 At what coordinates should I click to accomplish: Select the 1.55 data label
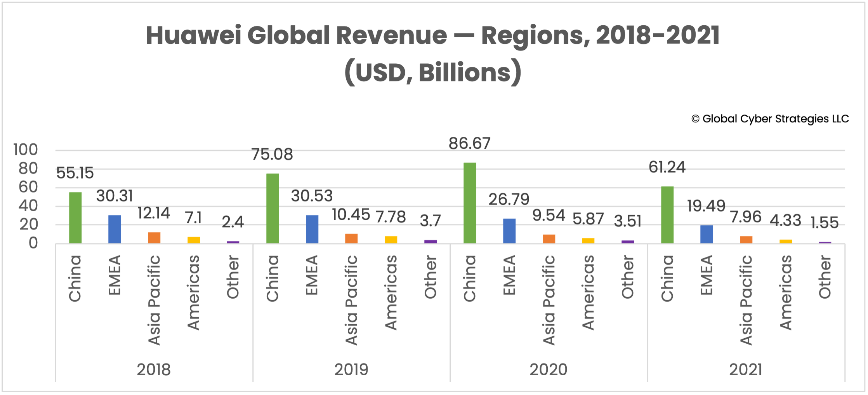tap(825, 223)
